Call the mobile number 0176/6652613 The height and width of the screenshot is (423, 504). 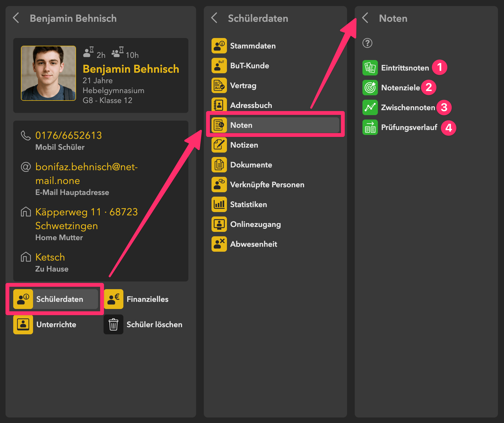[69, 135]
